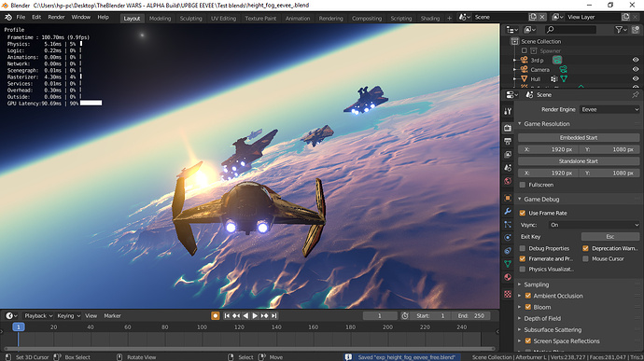Collapse the Game Debug panel
This screenshot has width=644, height=361.
[x=520, y=200]
